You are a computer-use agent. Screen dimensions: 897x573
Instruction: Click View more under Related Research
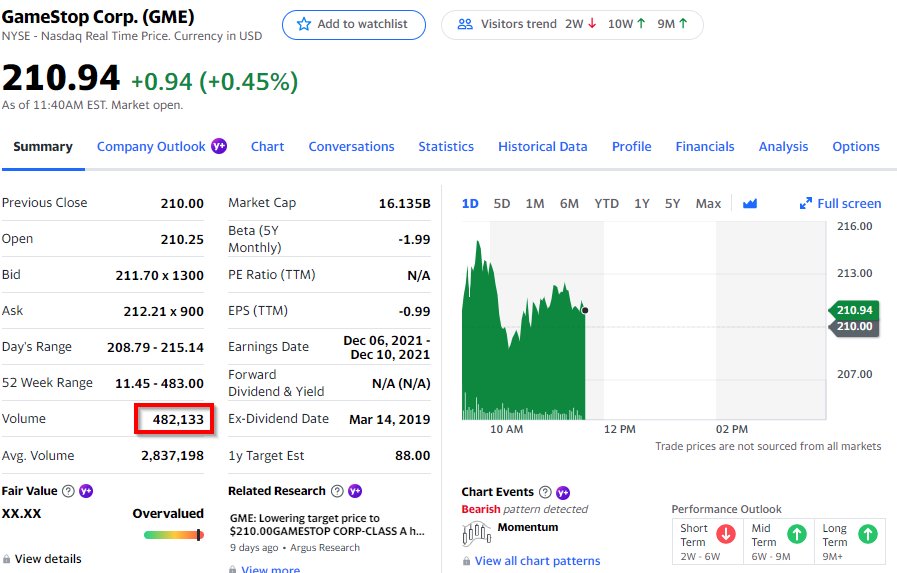point(270,569)
